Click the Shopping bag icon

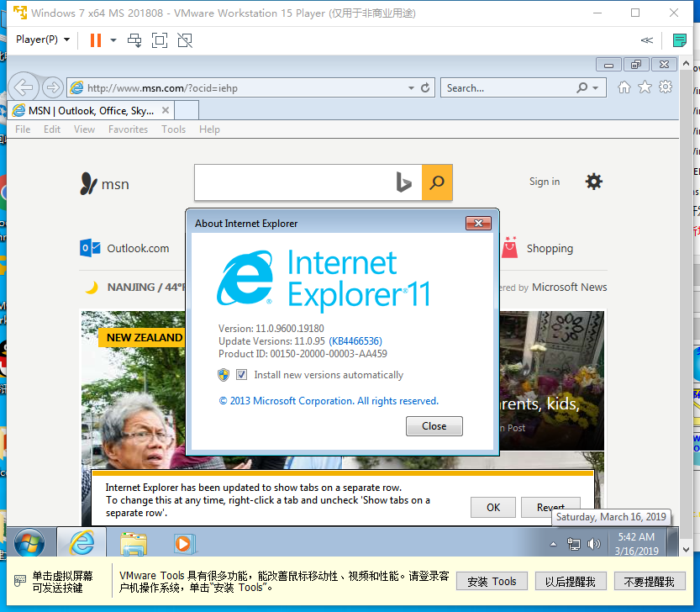[x=509, y=247]
